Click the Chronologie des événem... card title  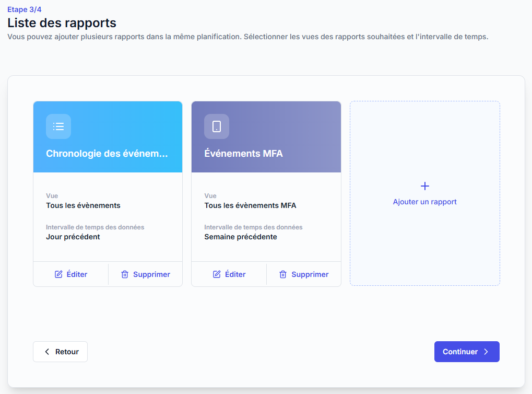pyautogui.click(x=107, y=154)
